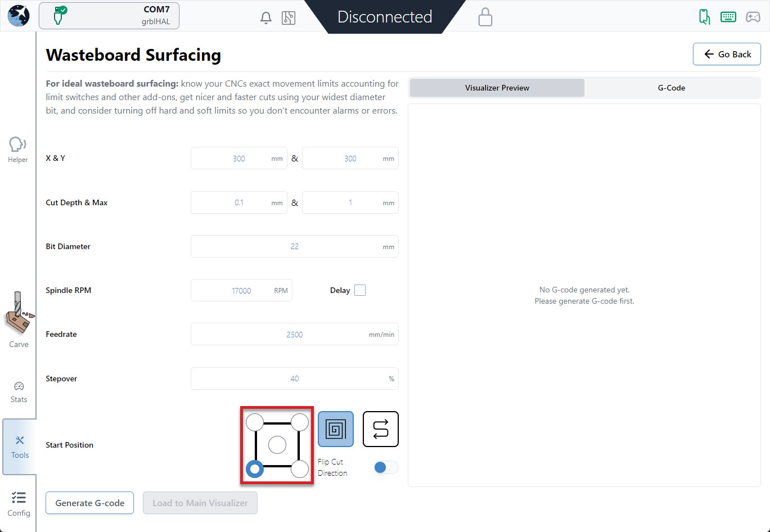
Task: Switch to Visualizer Preview tab
Action: (x=497, y=88)
